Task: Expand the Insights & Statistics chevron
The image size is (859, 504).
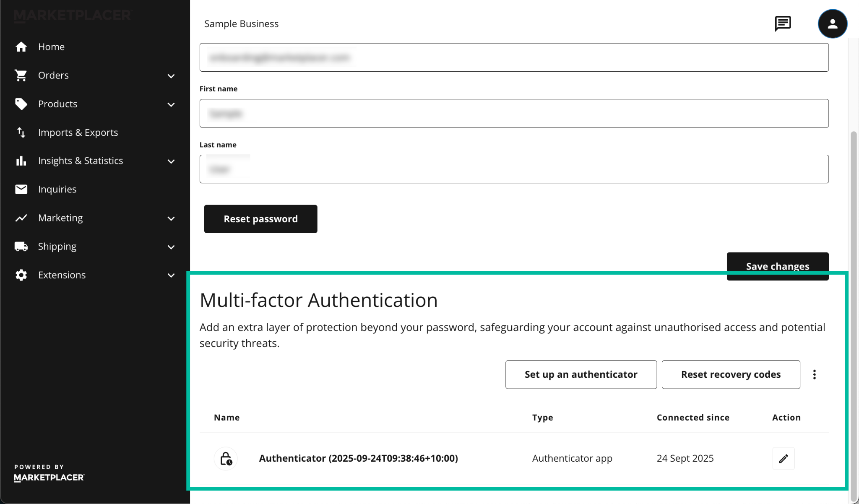Action: point(171,161)
